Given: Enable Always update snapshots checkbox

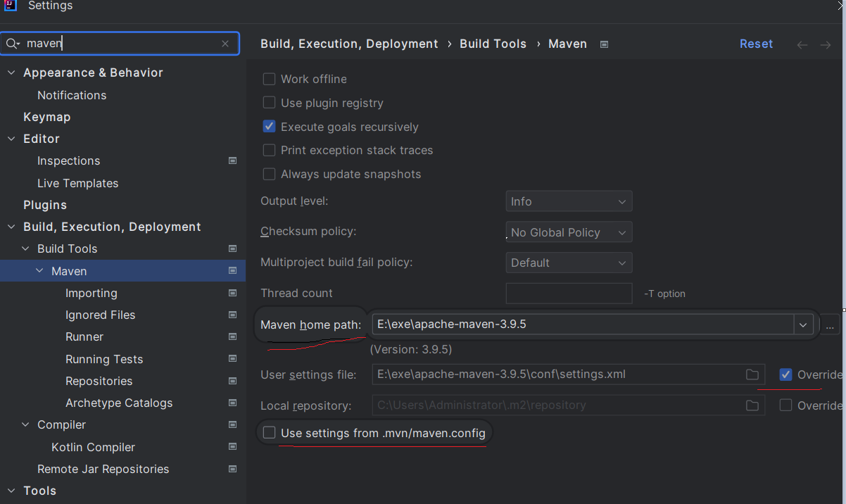Looking at the screenshot, I should pos(269,174).
